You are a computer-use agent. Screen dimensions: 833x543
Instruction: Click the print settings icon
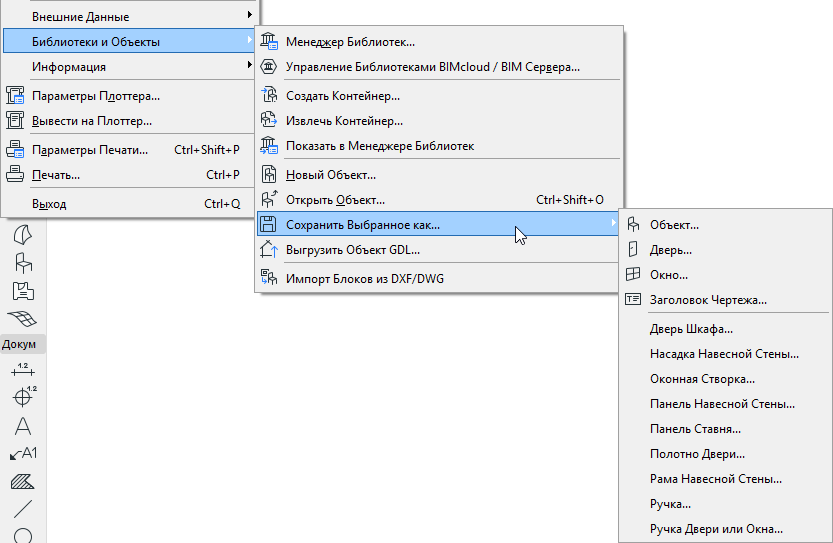[15, 150]
